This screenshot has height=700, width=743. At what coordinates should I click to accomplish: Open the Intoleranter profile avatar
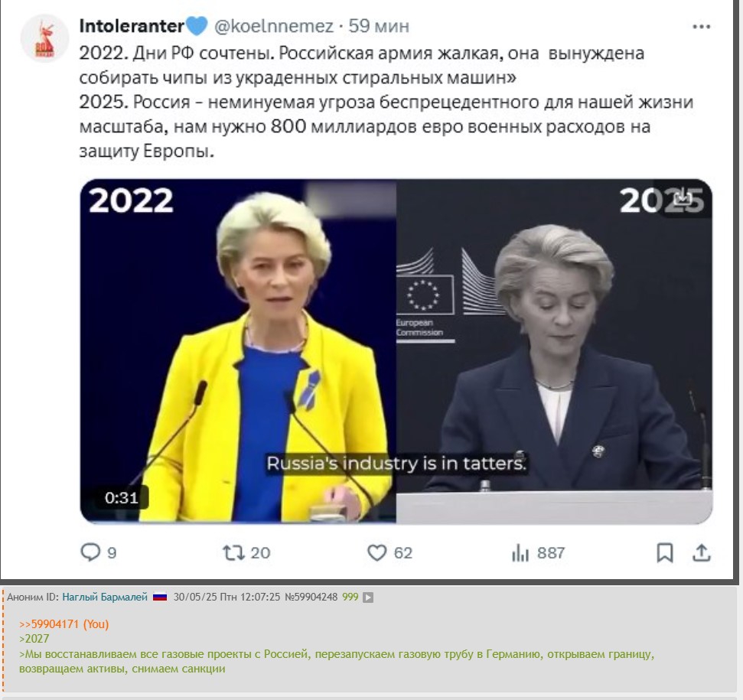point(45,38)
